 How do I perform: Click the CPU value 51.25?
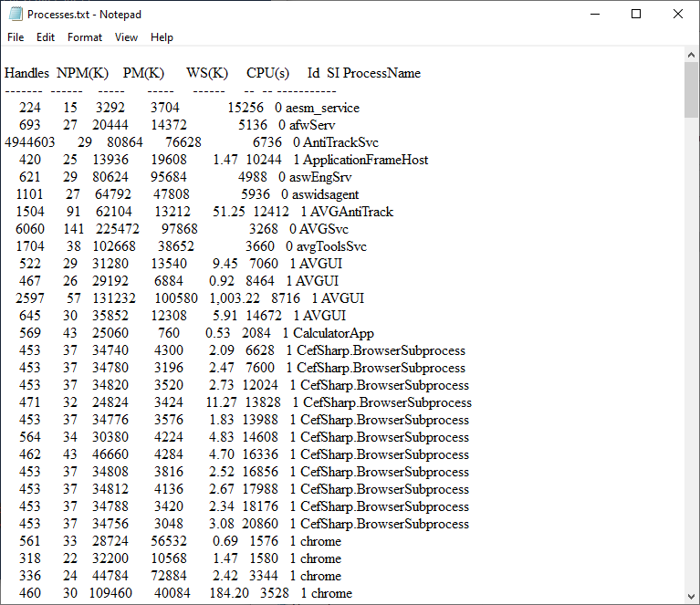pos(228,212)
